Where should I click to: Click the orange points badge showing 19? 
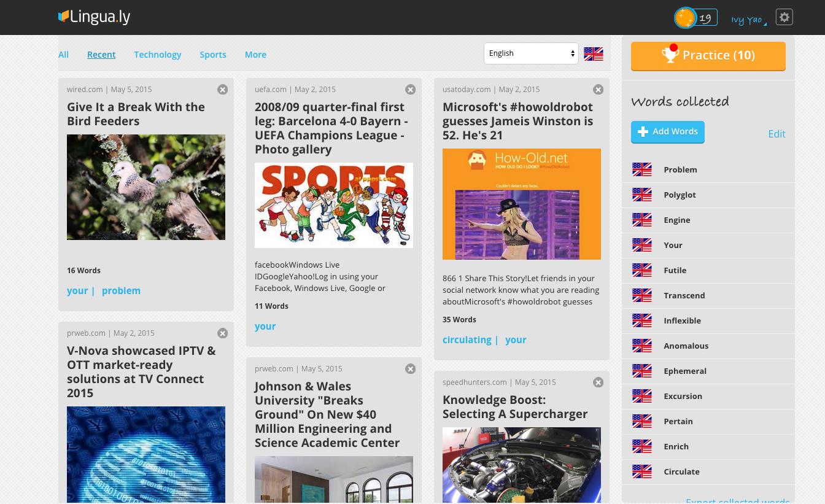coord(695,18)
